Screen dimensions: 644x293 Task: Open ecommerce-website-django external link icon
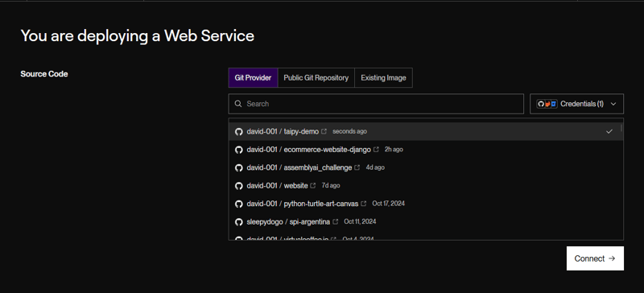coord(376,150)
